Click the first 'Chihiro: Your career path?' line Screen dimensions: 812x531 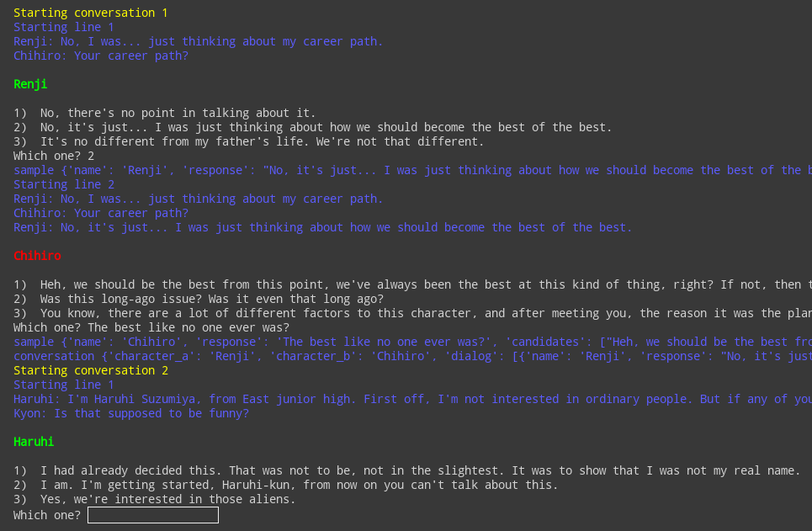click(101, 56)
